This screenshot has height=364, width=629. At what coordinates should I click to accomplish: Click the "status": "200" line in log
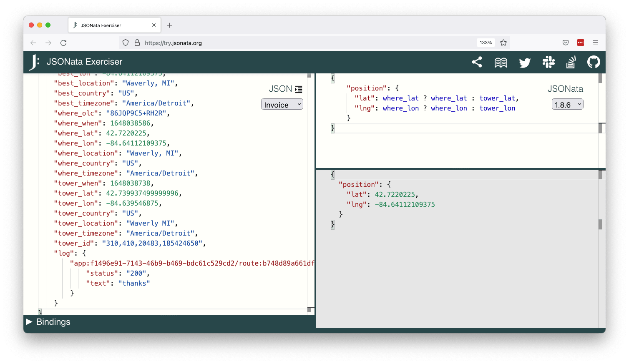coord(118,274)
